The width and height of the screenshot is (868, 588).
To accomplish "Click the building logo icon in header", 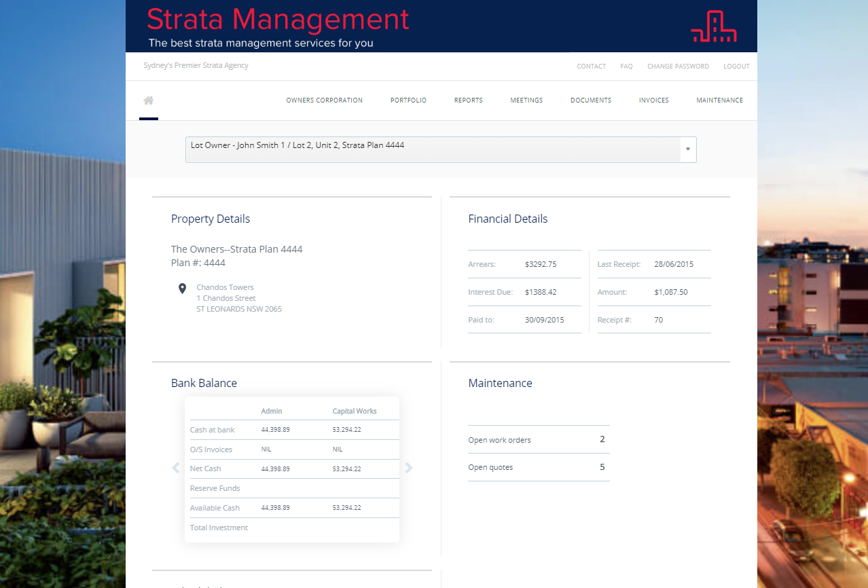I will tap(714, 26).
